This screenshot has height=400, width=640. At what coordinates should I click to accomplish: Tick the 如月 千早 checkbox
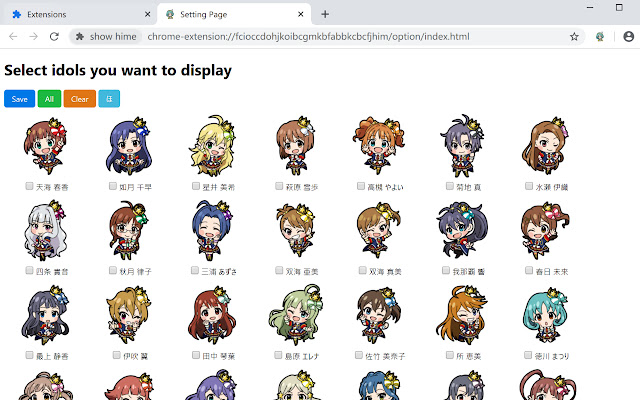tap(113, 186)
